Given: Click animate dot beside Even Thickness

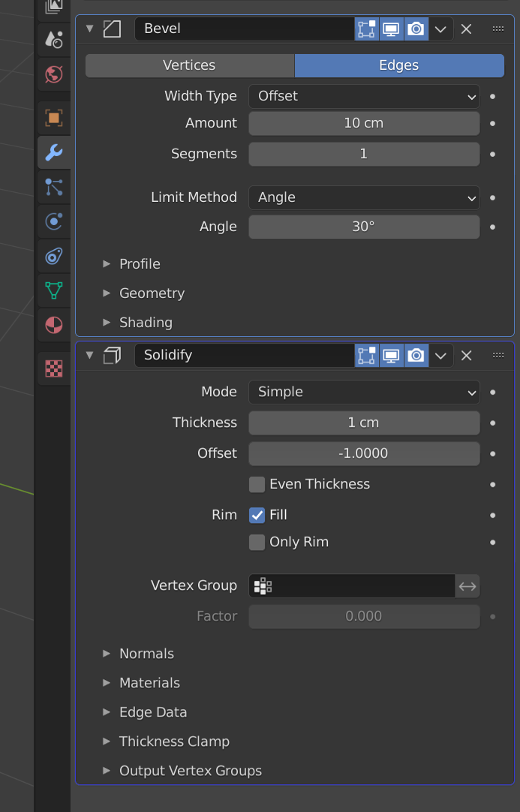Looking at the screenshot, I should (x=492, y=484).
